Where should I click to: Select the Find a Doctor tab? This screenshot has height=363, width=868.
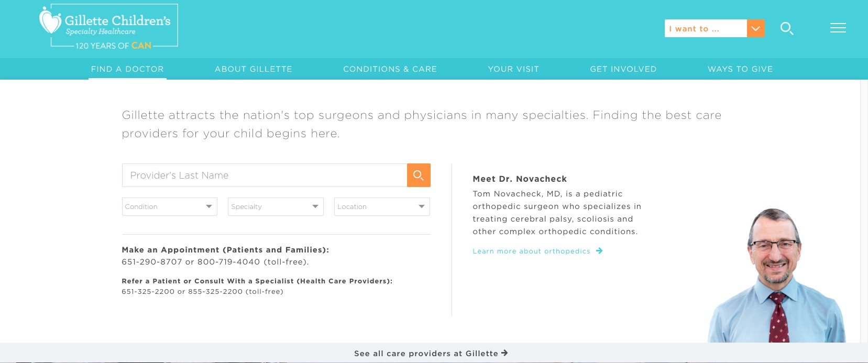(127, 69)
